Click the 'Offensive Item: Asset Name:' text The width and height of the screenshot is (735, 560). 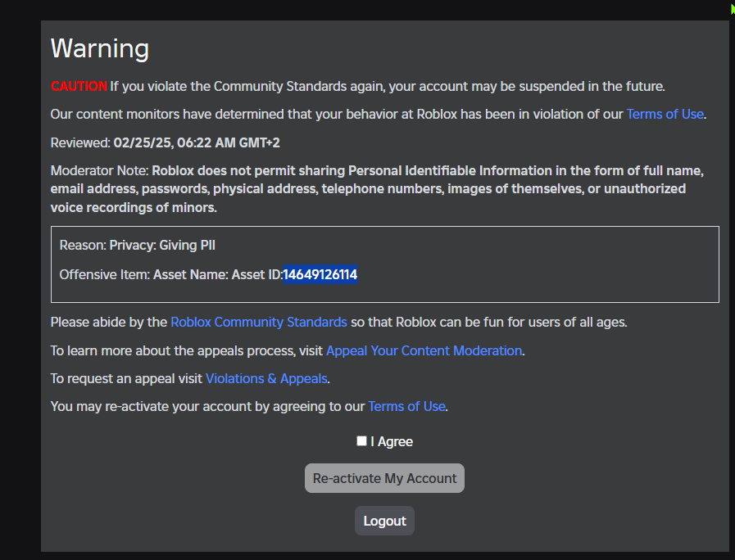[x=144, y=274]
